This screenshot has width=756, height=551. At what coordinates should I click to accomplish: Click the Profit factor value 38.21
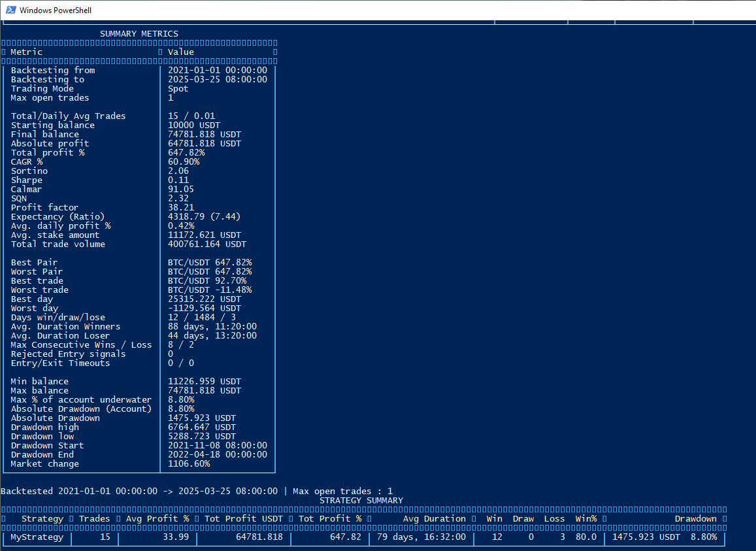tap(181, 208)
